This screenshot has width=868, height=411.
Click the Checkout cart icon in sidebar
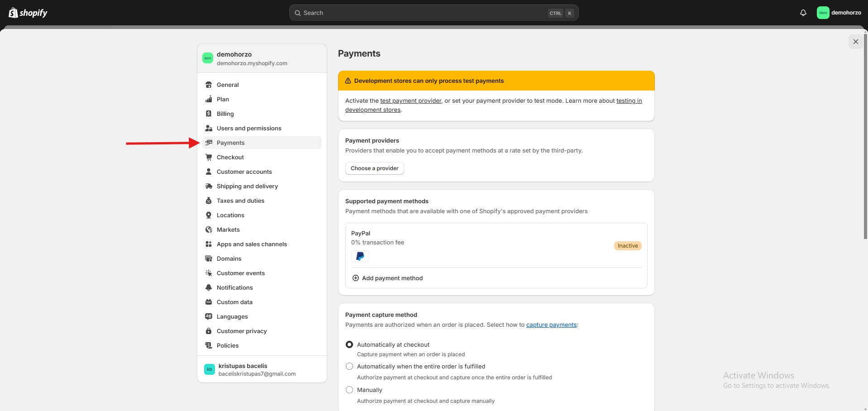click(x=209, y=157)
